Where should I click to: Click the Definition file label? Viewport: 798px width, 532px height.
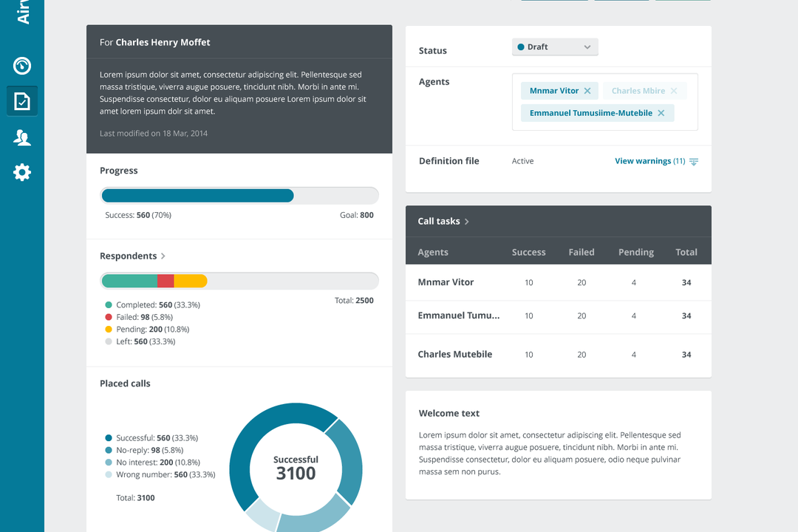point(449,161)
